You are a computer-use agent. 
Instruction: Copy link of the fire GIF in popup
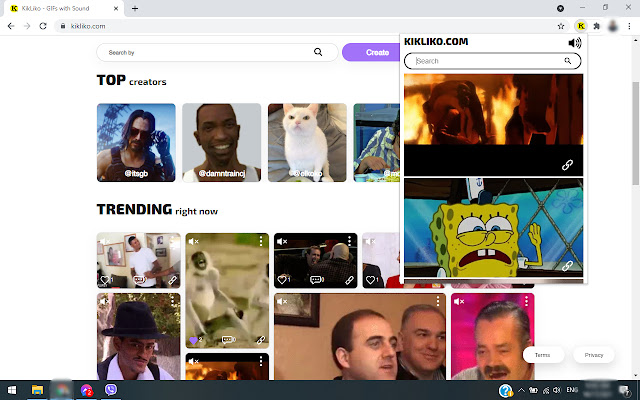tap(567, 165)
